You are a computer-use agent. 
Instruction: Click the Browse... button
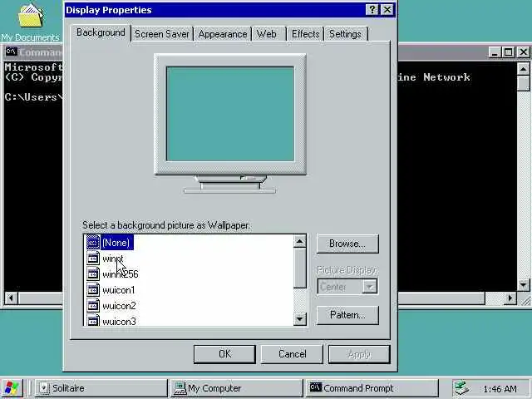click(347, 244)
